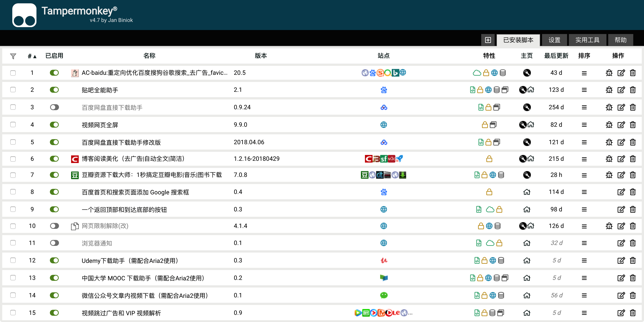644x322 pixels.
Task: Delete 视频网页全屏 script
Action: 633,125
